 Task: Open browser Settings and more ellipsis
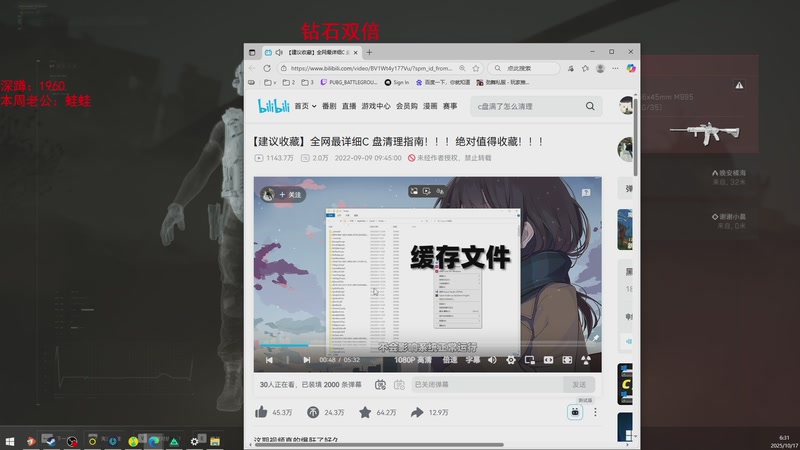click(x=615, y=68)
